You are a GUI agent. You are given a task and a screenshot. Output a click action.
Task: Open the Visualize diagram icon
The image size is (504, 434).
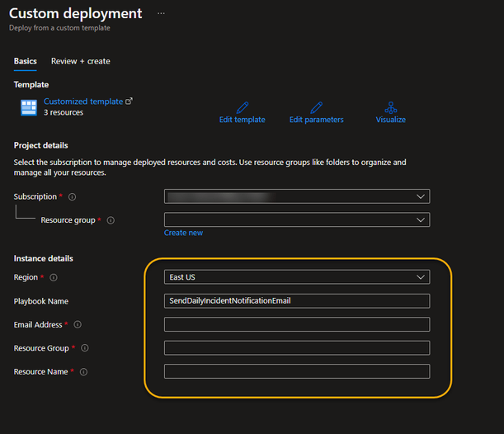click(x=391, y=107)
